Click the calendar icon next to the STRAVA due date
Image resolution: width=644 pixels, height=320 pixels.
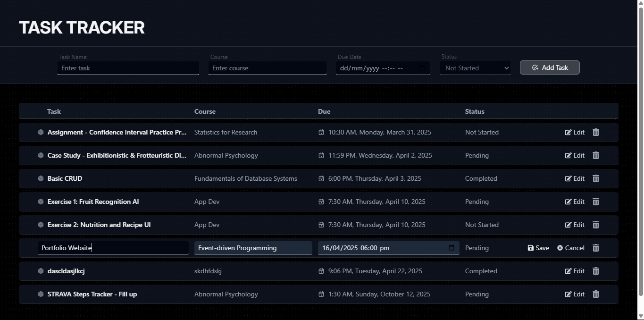(322, 294)
